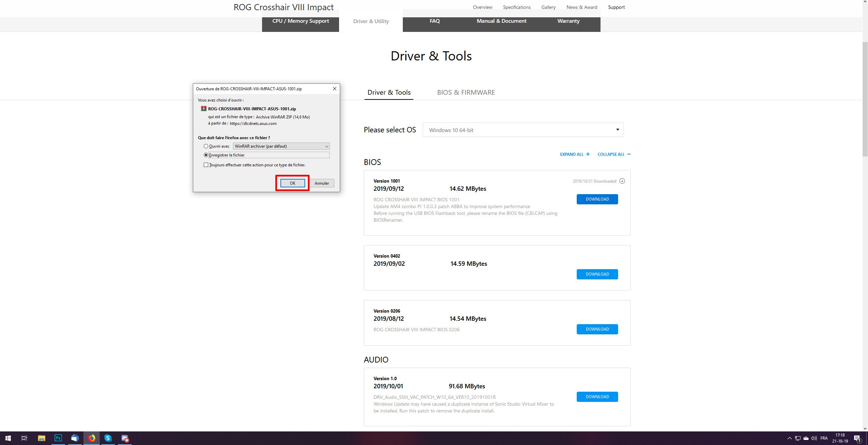Open the Manual & Document tab
Image resolution: width=868 pixels, height=445 pixels.
[501, 21]
